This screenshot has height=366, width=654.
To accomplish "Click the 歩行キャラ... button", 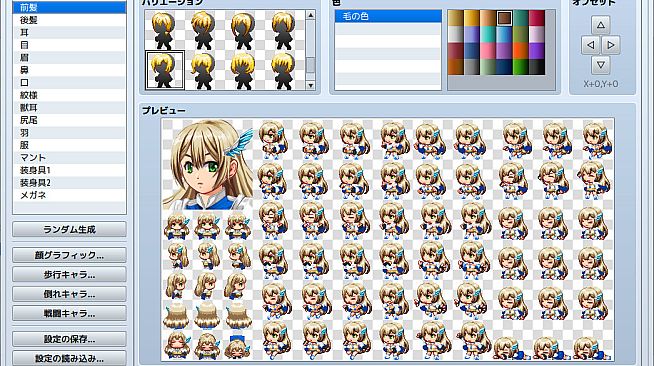I will point(69,275).
